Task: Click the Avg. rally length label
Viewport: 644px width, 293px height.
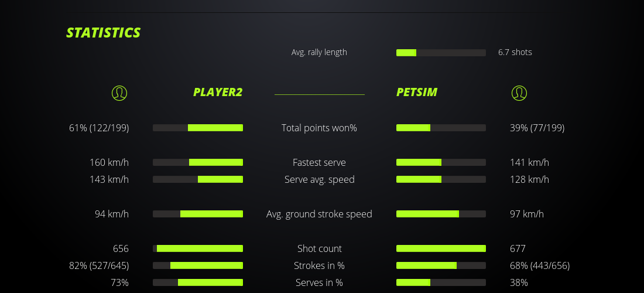Action: (x=319, y=52)
